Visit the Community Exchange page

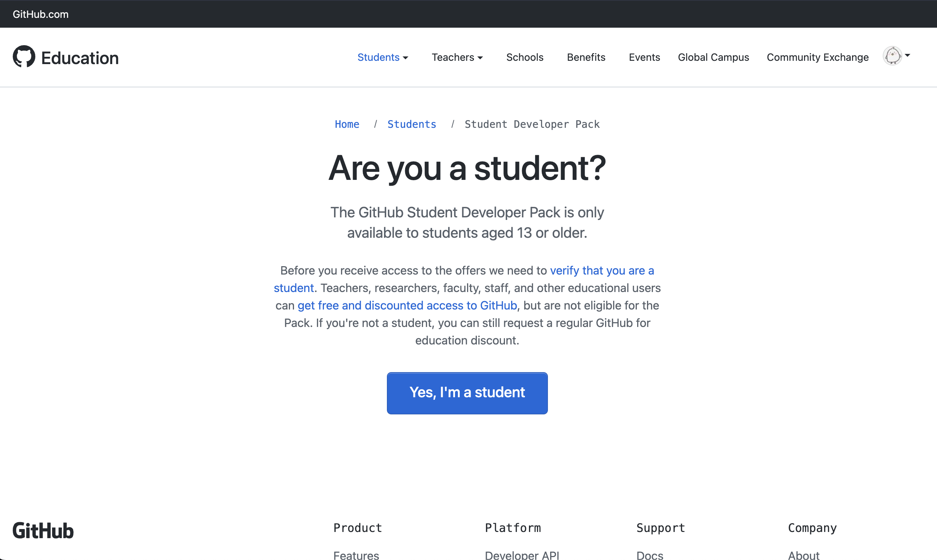coord(818,58)
